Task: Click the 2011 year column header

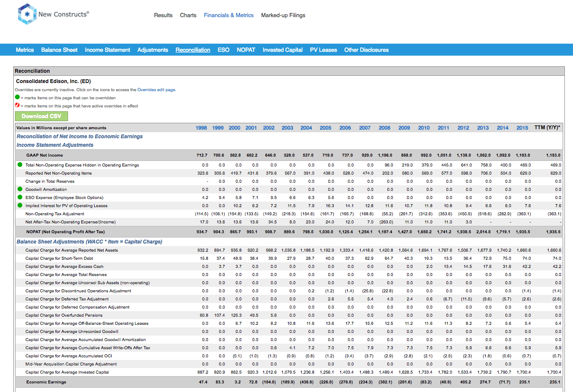Action: (444, 128)
